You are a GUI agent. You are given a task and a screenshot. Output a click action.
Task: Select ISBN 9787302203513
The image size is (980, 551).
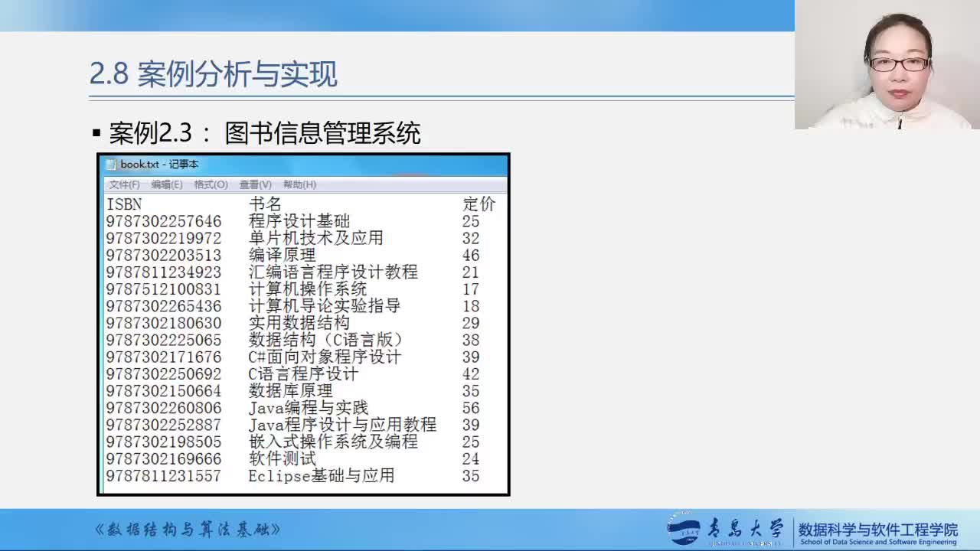click(164, 255)
